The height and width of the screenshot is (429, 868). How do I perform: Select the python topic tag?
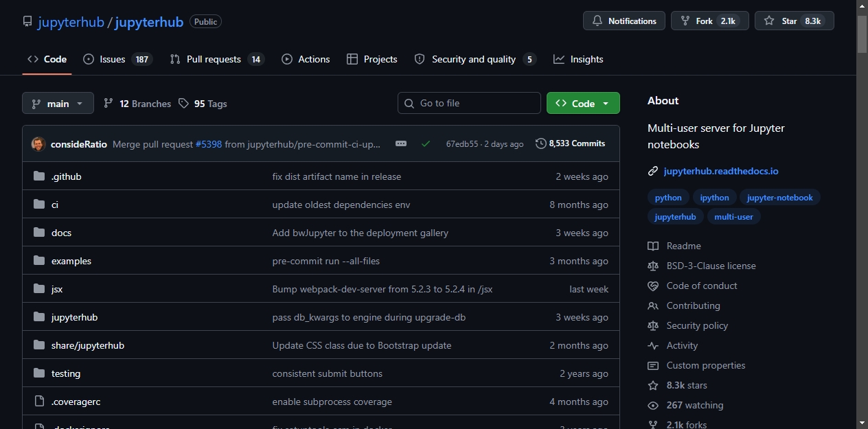[x=668, y=198]
